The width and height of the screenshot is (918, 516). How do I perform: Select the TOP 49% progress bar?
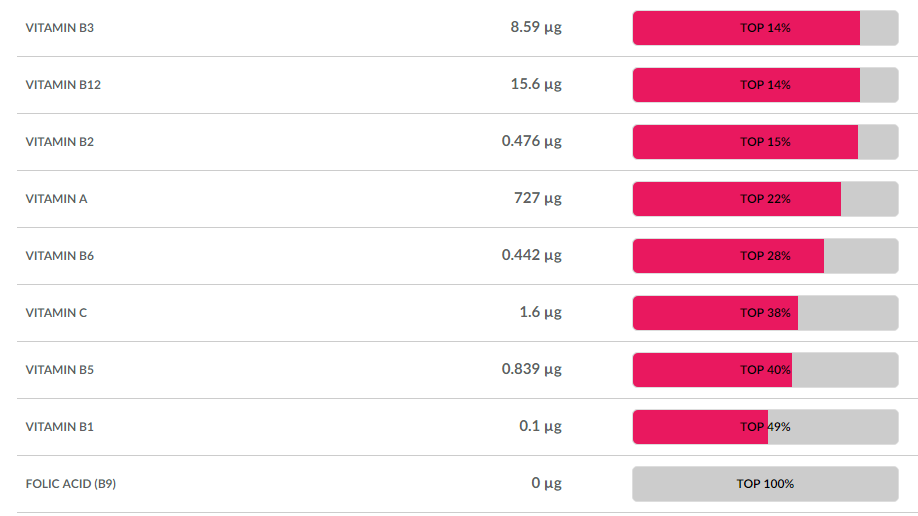pos(765,427)
